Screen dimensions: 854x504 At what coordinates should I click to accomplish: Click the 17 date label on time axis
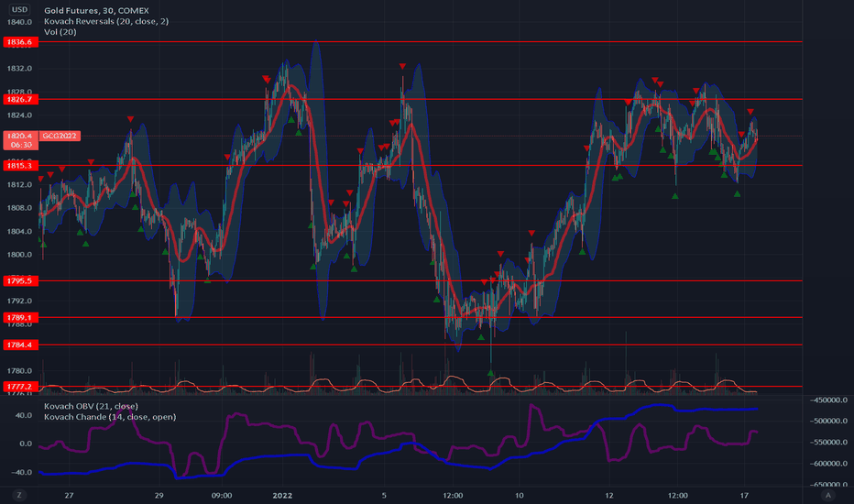[744, 495]
